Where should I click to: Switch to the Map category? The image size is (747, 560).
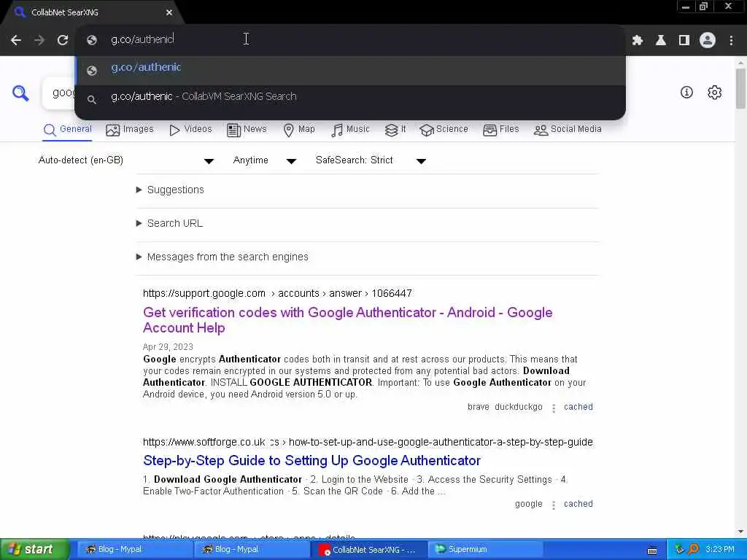(x=299, y=130)
